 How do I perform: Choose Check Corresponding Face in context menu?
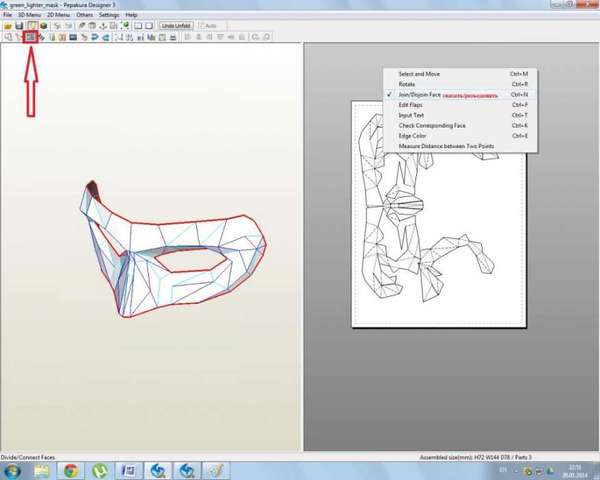pos(460,126)
